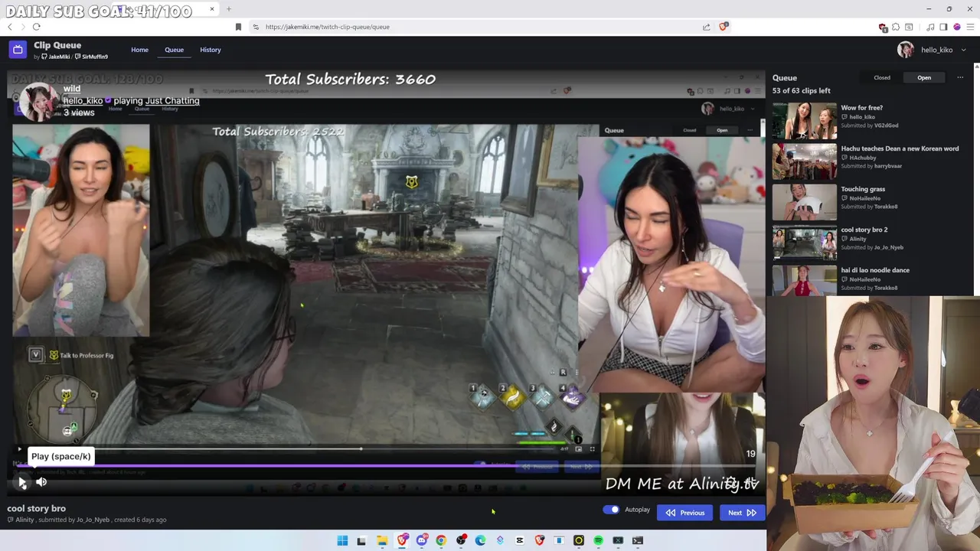The image size is (980, 551).
Task: Click the '53 of 63 clips left' text
Action: click(x=801, y=91)
